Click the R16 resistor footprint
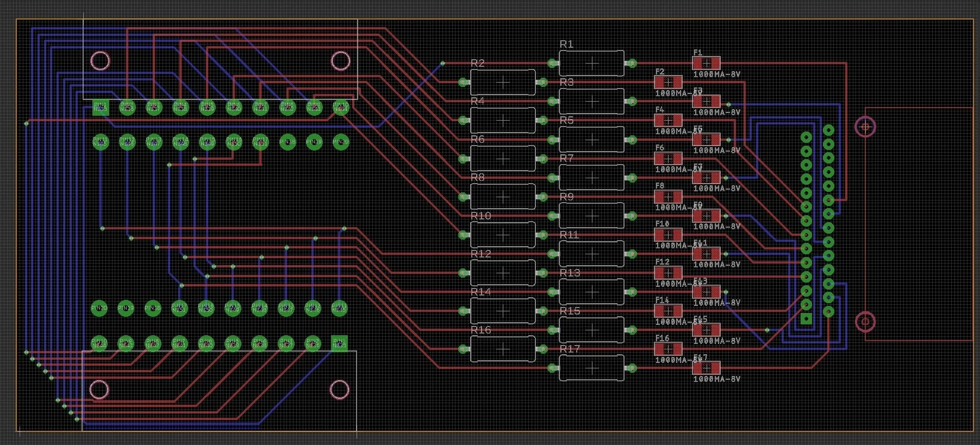The image size is (980, 445). coord(503,349)
